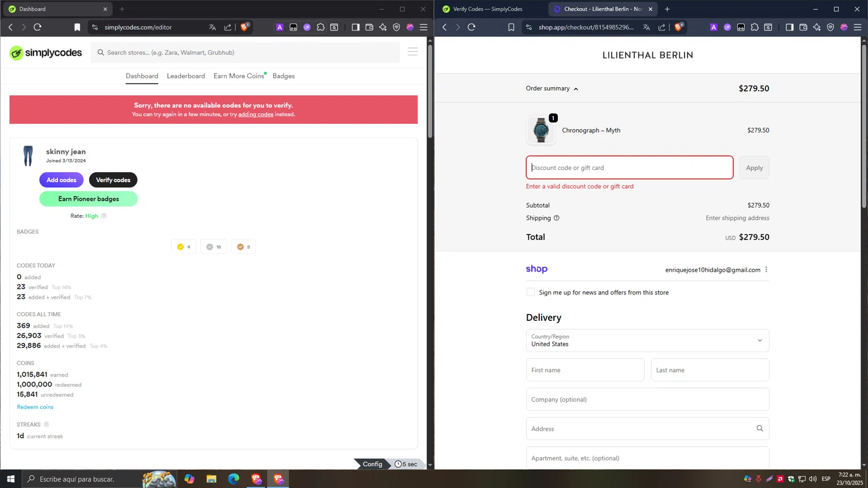Collapse the Order summary section

tap(552, 88)
